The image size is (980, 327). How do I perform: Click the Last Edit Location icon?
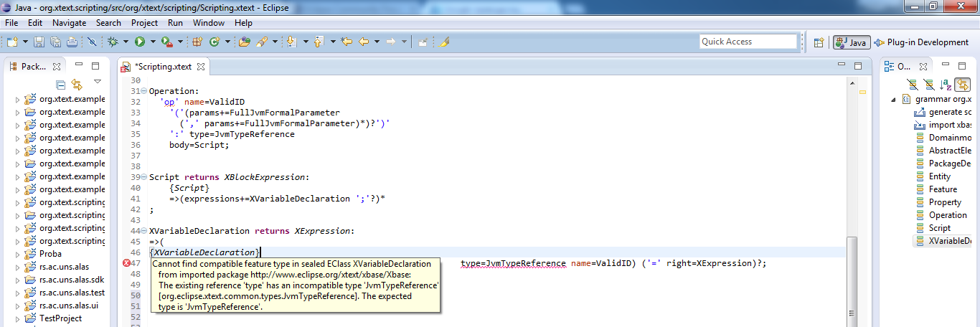[347, 42]
